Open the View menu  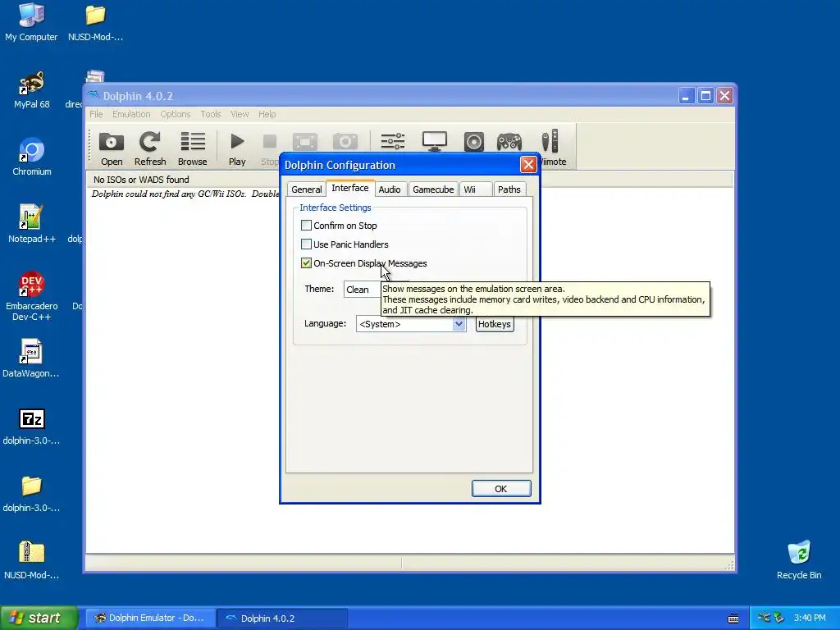click(x=240, y=114)
